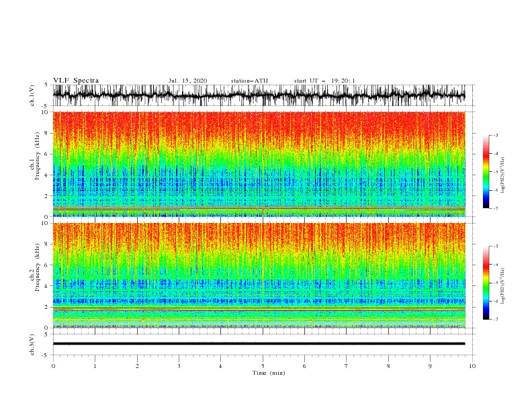Click the "6" kHz tick on ch.2 frequency axis
The height and width of the screenshot is (411, 532).
[46, 265]
